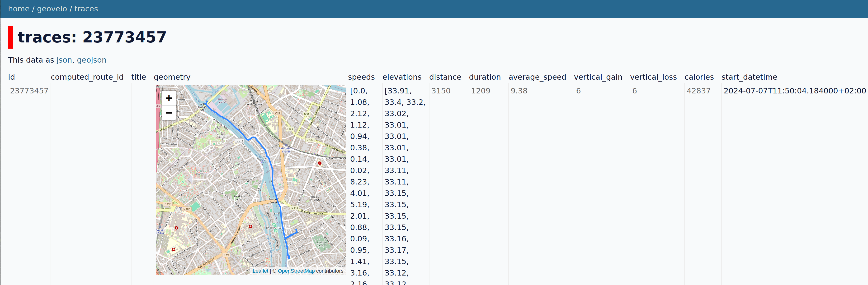Zoom out on the map

pos(169,113)
